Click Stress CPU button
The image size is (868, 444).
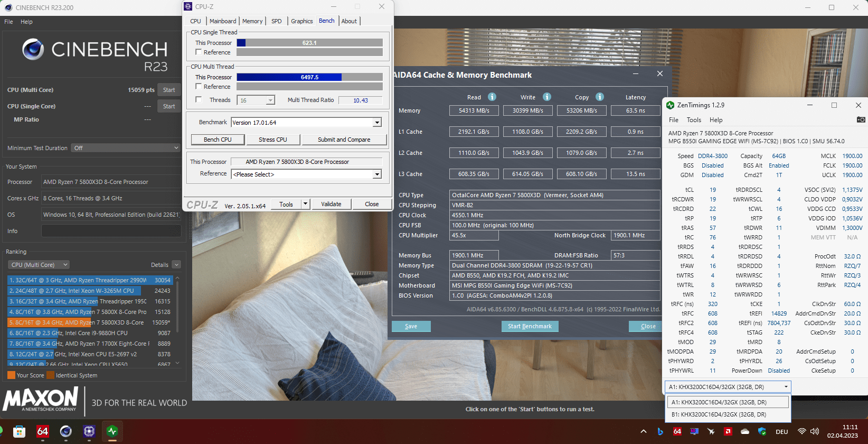tap(273, 140)
